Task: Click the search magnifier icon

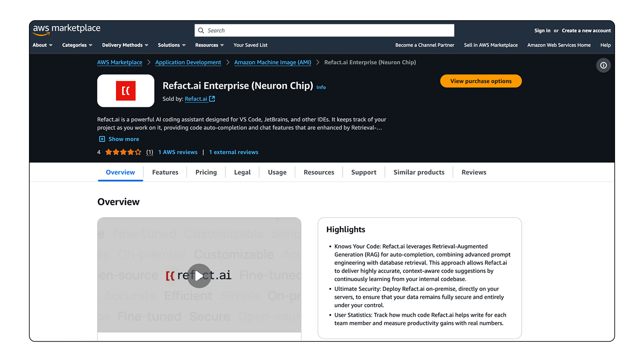Action: (201, 30)
